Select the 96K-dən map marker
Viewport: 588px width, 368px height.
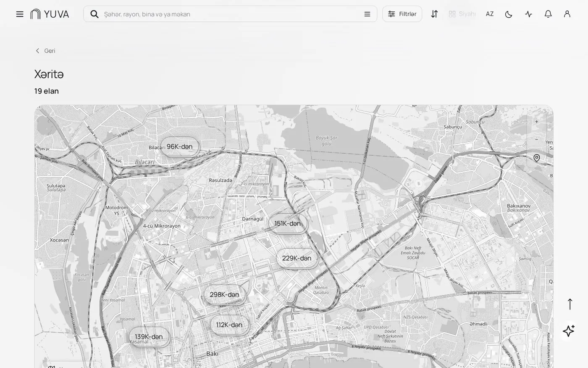point(180,146)
